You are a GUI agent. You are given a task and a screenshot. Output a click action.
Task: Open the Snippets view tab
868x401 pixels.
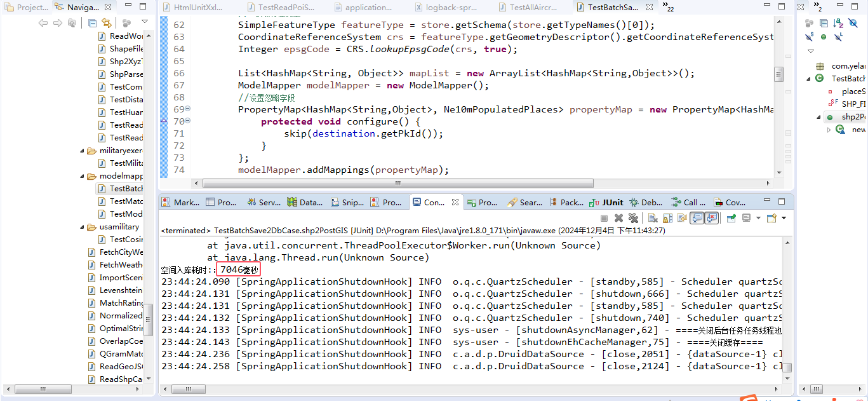tap(347, 202)
